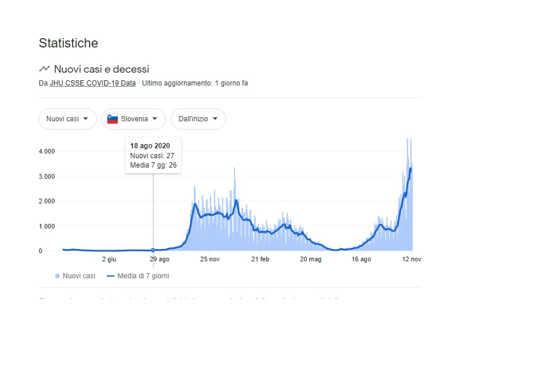Click the highlighted data point on 18 ago 2020

(153, 250)
